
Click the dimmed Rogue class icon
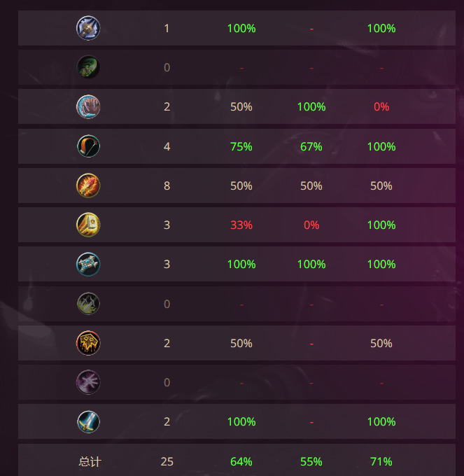tap(88, 304)
